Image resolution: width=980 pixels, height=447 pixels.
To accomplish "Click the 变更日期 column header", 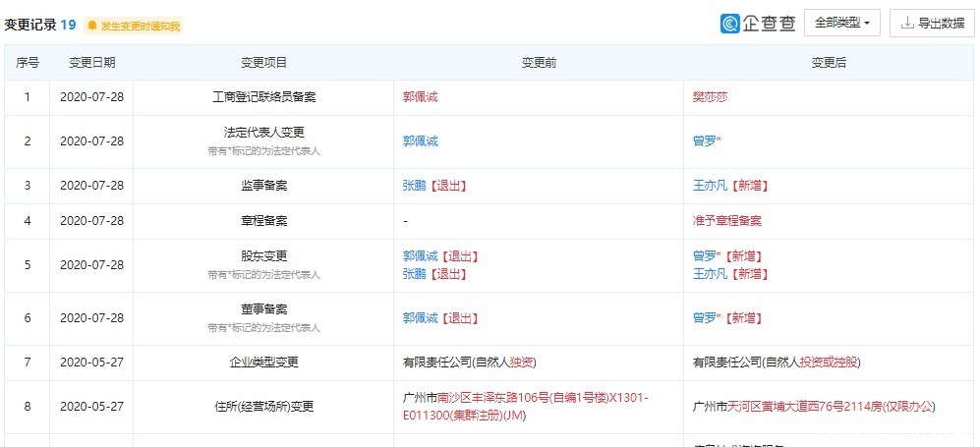I will coord(91,63).
